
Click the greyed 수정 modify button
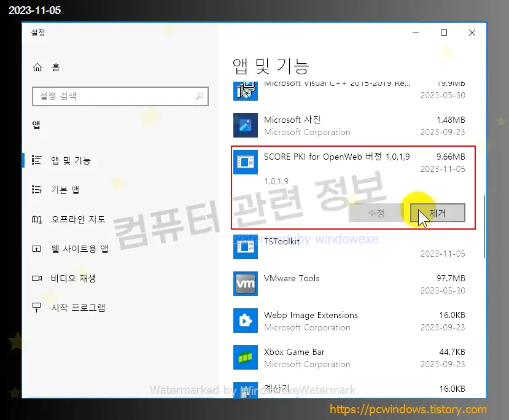pos(376,213)
